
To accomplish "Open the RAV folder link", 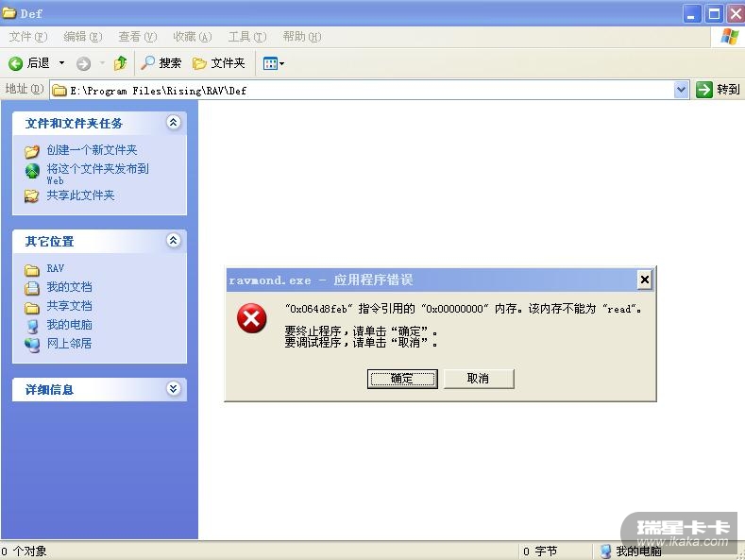I will [55, 268].
